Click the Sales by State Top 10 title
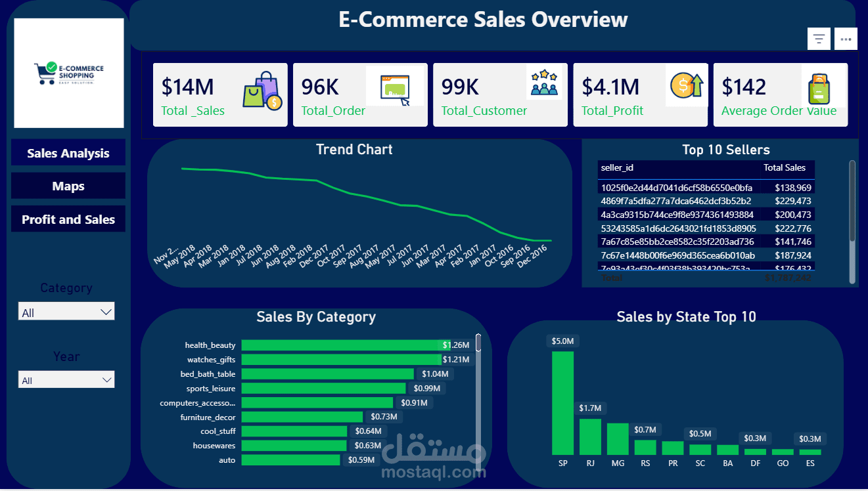This screenshot has height=491, width=868. [x=687, y=317]
